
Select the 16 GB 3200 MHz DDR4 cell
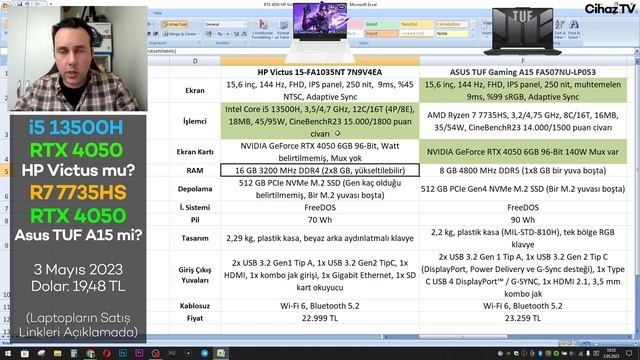pos(320,170)
